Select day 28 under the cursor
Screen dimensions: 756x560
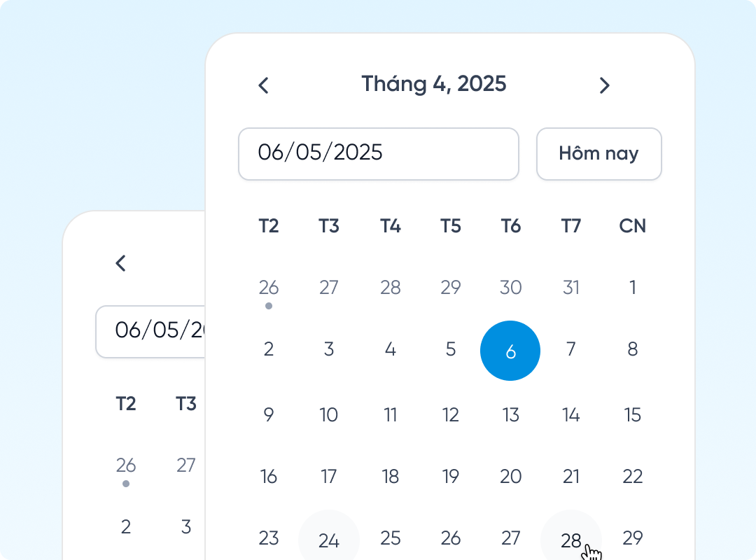pyautogui.click(x=571, y=539)
